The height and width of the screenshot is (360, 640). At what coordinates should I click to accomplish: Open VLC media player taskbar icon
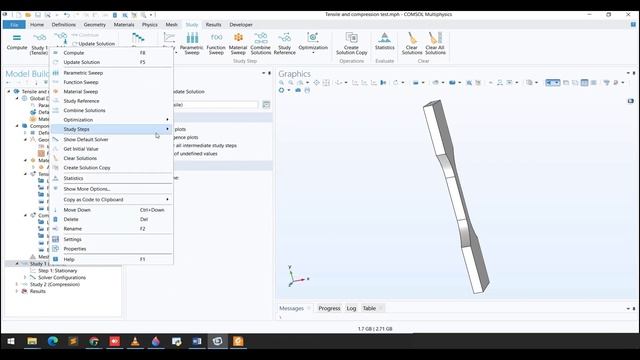pyautogui.click(x=135, y=341)
